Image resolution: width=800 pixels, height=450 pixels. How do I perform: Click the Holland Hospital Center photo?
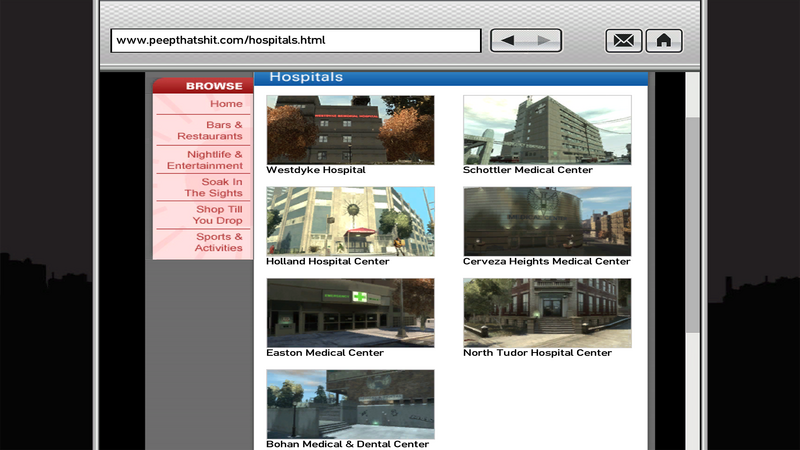coord(351,221)
